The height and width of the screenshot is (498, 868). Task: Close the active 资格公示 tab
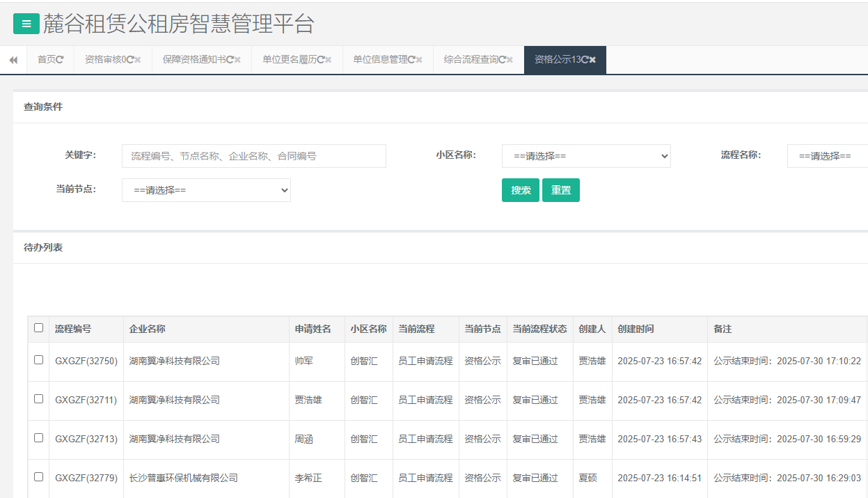593,60
